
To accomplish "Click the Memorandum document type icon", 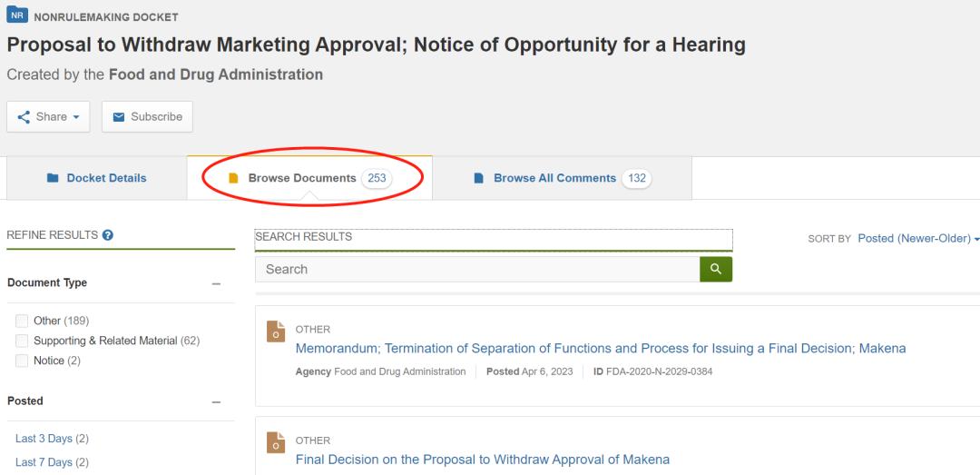I will (276, 331).
